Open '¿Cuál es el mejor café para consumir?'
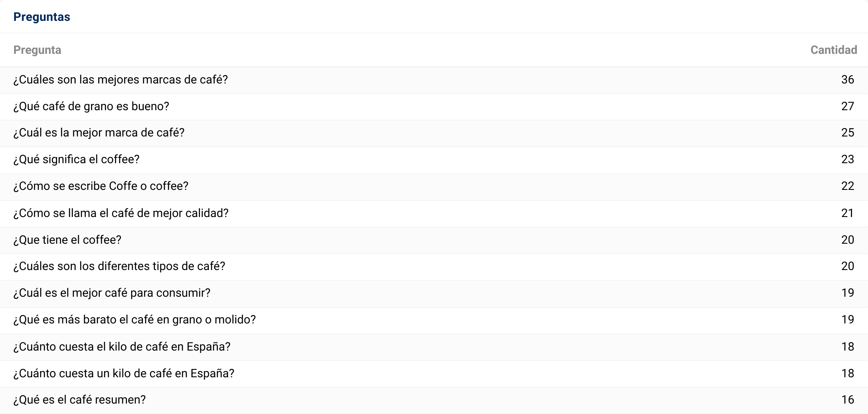Image resolution: width=868 pixels, height=414 pixels. pos(112,293)
